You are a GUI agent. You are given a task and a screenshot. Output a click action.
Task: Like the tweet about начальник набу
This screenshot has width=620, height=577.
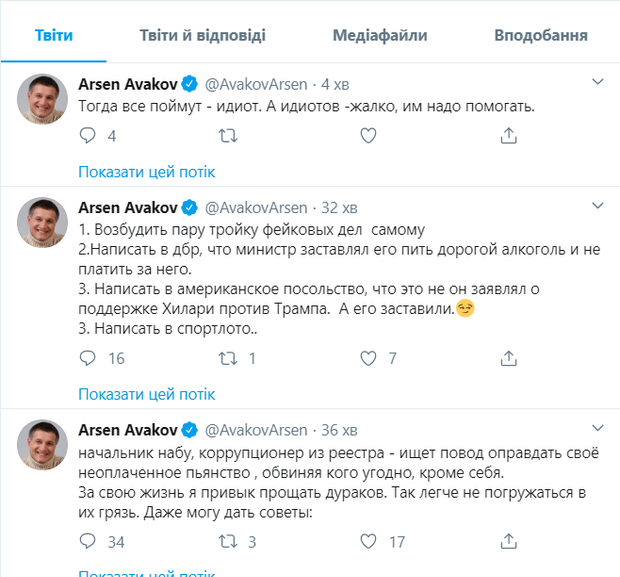point(367,542)
